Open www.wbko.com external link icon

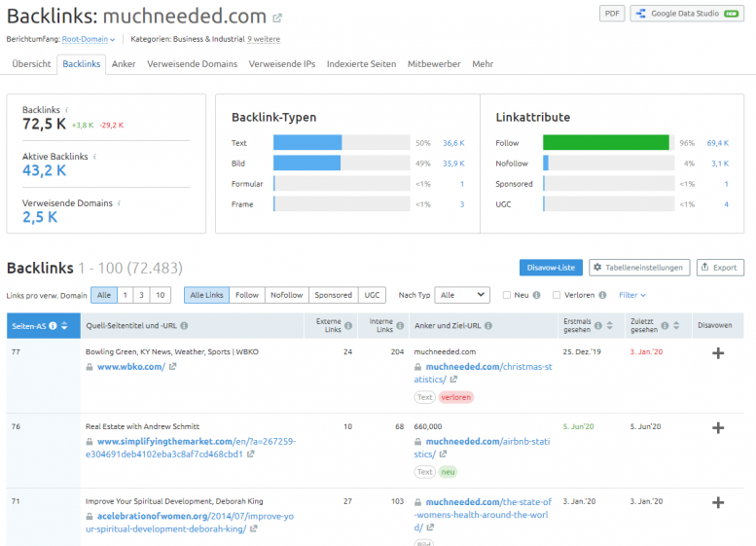pos(172,367)
